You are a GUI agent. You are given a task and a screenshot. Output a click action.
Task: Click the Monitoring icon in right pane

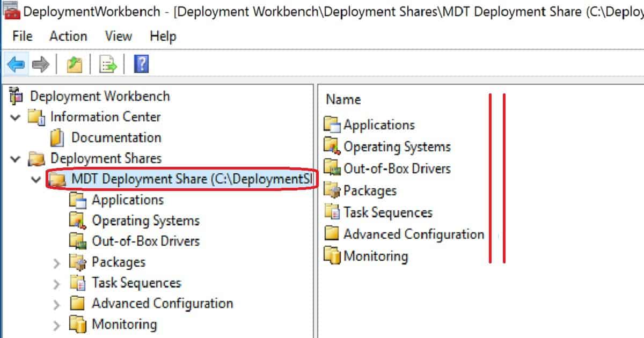coord(332,256)
